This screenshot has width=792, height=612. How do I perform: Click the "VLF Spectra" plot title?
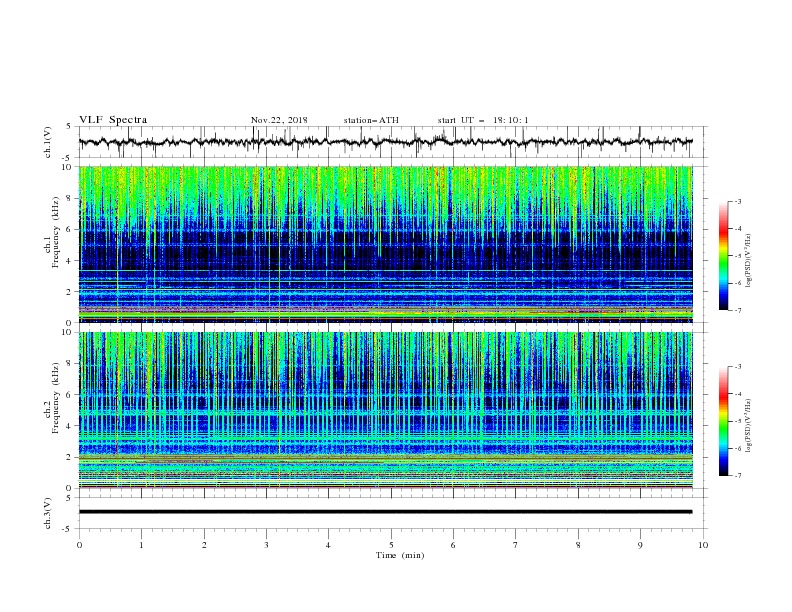113,120
